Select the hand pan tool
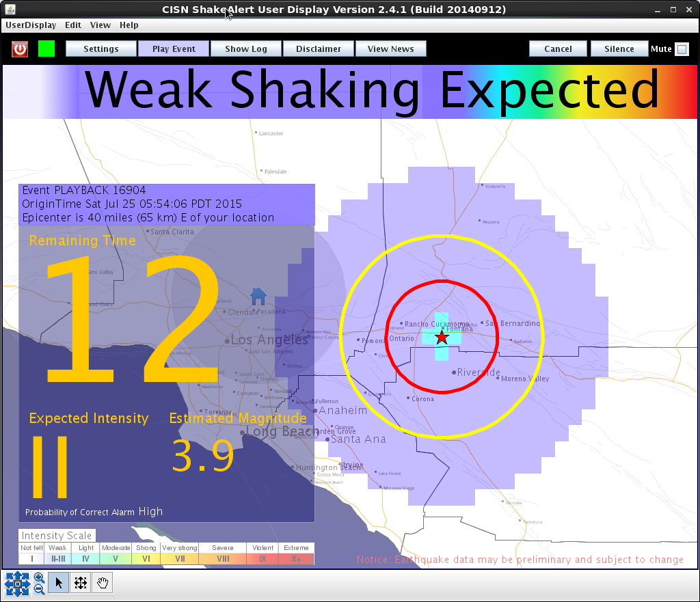Screen dimensions: 700x602 point(103,583)
